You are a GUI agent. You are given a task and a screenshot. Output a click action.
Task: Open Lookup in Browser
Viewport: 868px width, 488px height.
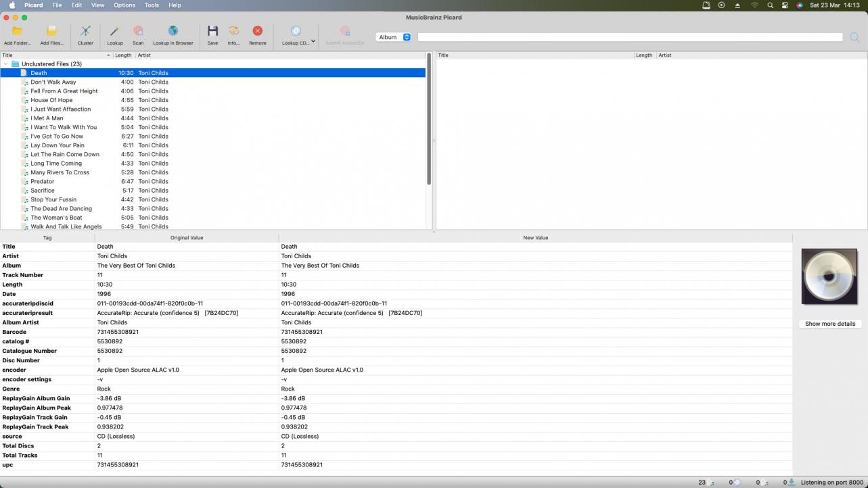[173, 32]
